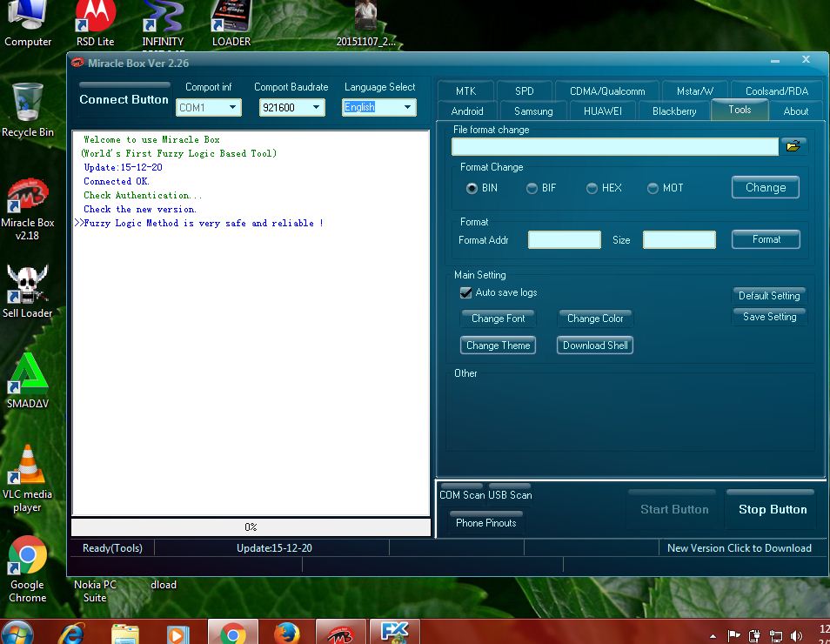
Task: Open the RSD Lite desktop shortcut
Action: (x=96, y=23)
